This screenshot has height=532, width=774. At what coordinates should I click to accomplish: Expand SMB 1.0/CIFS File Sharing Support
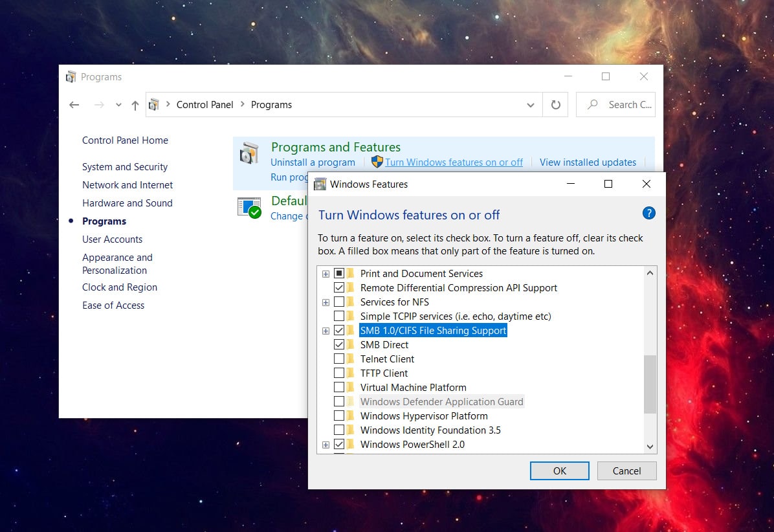point(326,331)
